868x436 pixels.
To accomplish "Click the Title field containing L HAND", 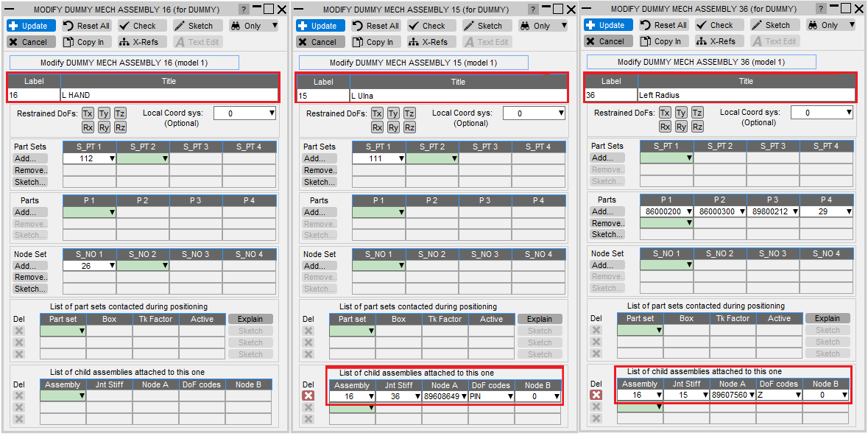I will pos(169,95).
